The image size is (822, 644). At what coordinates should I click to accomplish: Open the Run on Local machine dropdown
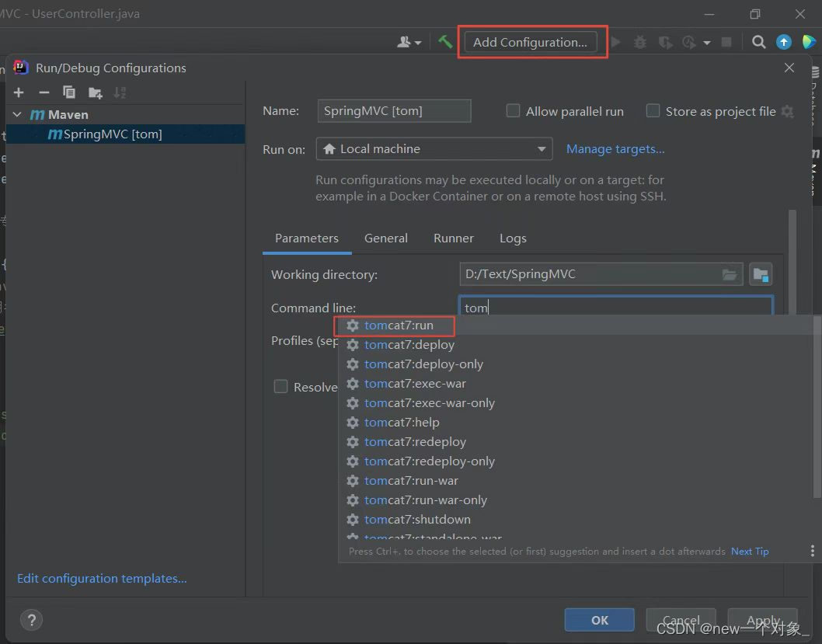point(434,149)
